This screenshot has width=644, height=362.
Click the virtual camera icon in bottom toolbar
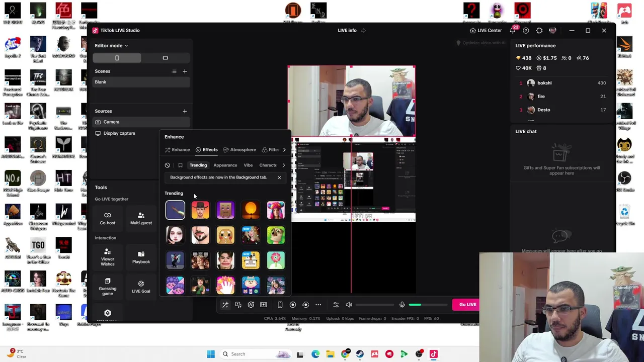(305, 305)
